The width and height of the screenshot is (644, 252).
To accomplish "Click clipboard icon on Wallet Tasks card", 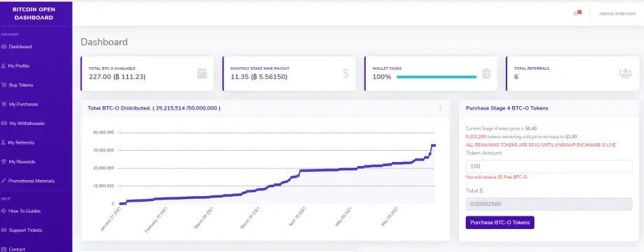I will (x=486, y=73).
